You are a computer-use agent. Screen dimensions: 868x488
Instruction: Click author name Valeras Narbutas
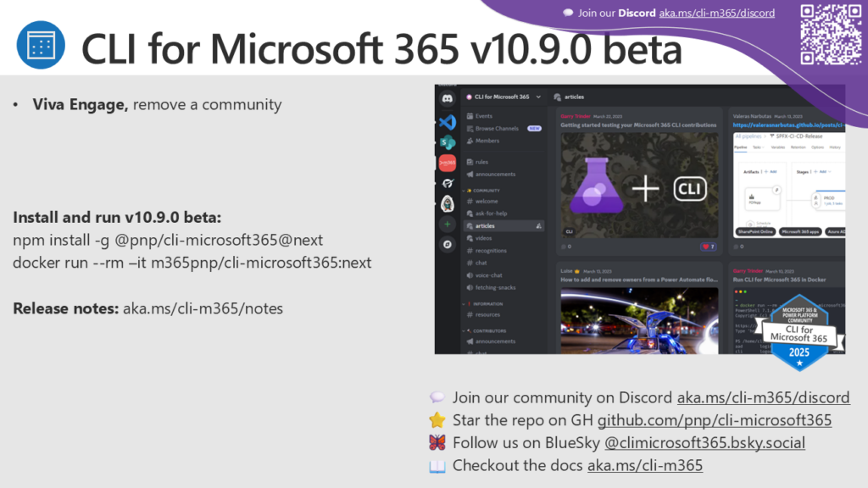pyautogui.click(x=752, y=116)
